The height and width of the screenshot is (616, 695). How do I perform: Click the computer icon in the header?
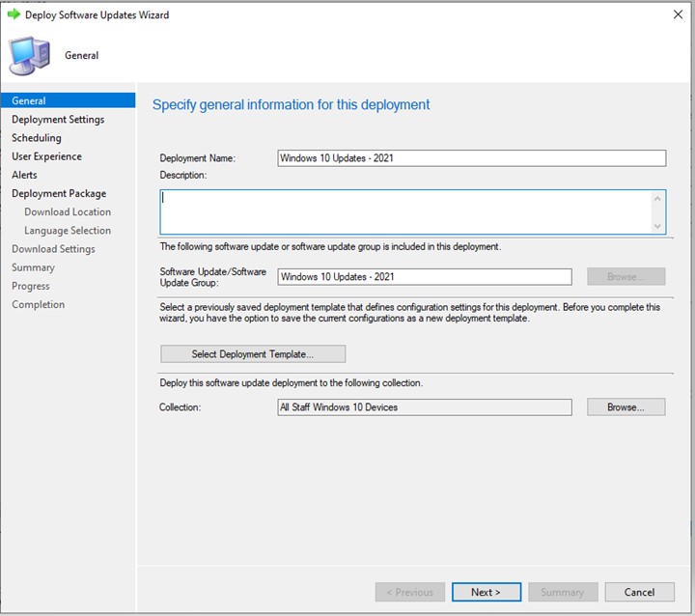(x=30, y=55)
